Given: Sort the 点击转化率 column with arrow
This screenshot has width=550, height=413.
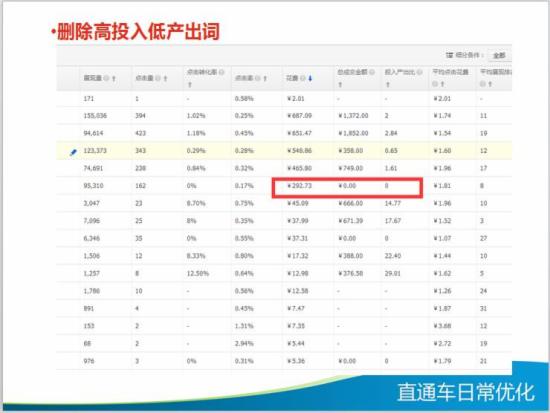Looking at the screenshot, I should [x=190, y=85].
